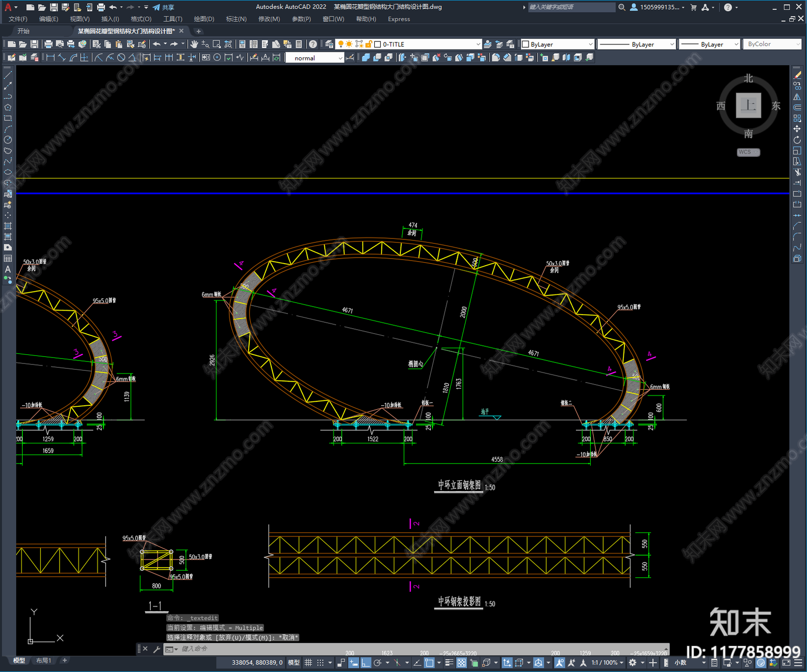Open the ByLayer color swatch control
This screenshot has width=807, height=672.
(557, 44)
